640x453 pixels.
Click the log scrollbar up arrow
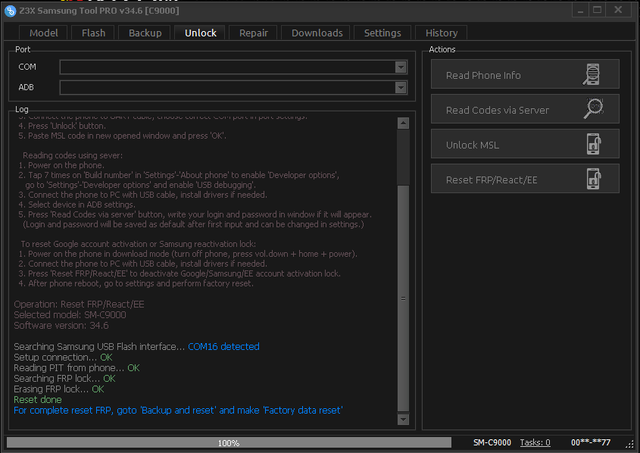[x=403, y=123]
